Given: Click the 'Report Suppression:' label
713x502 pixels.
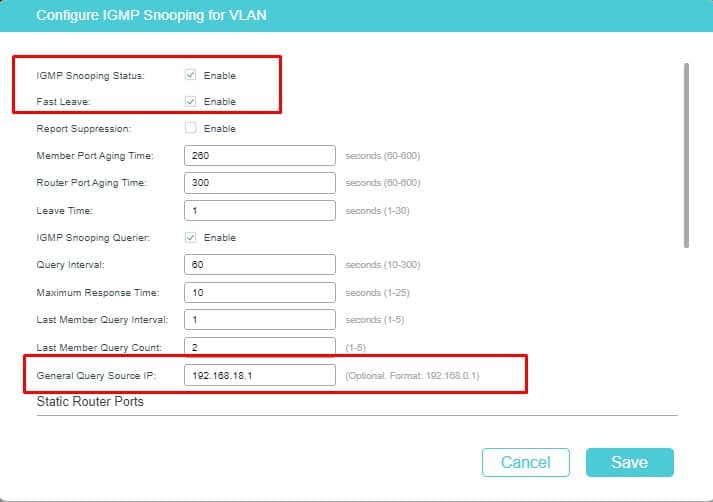Looking at the screenshot, I should pyautogui.click(x=84, y=129).
